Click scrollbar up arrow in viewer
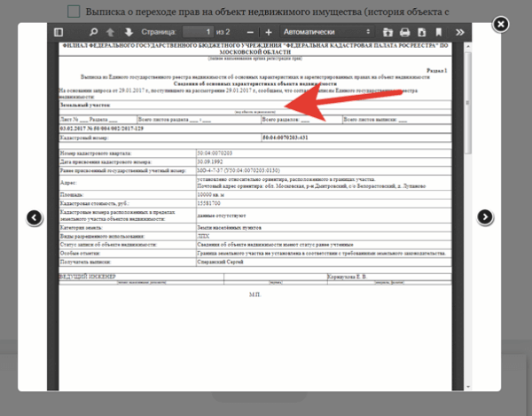 click(468, 46)
